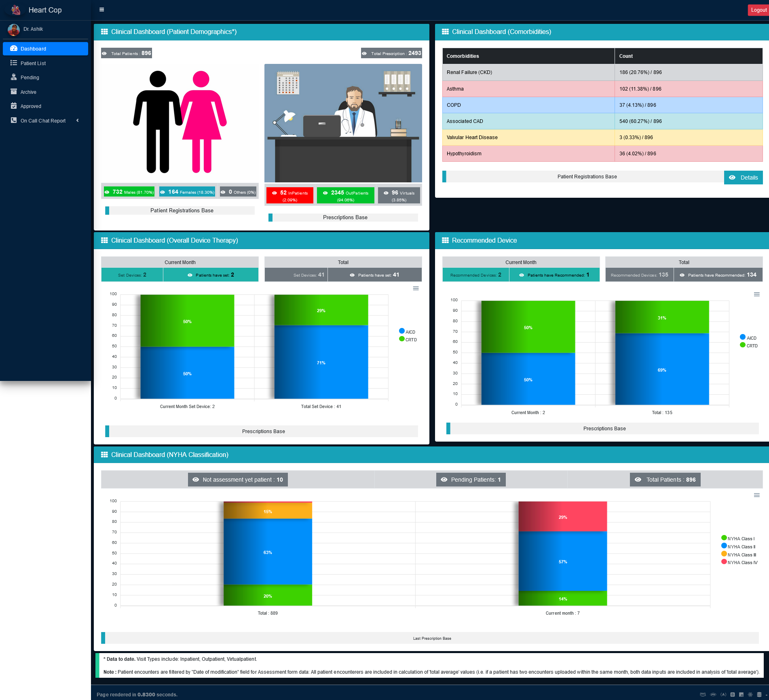This screenshot has width=769, height=700.
Task: Open the Dashboard menu item
Action: tap(45, 49)
